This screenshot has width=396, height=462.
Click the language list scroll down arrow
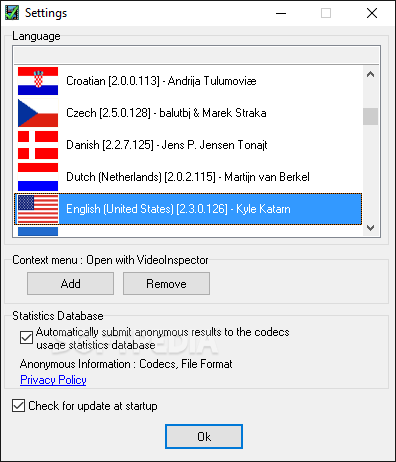[x=370, y=228]
